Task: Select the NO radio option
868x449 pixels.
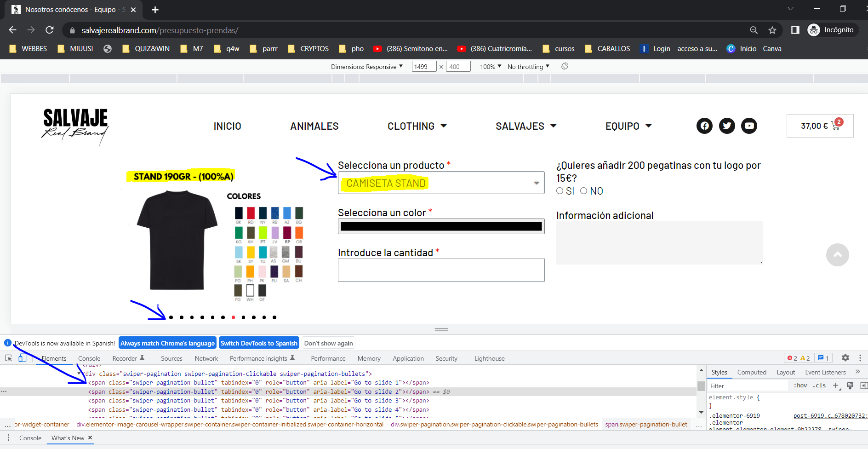Action: click(583, 191)
